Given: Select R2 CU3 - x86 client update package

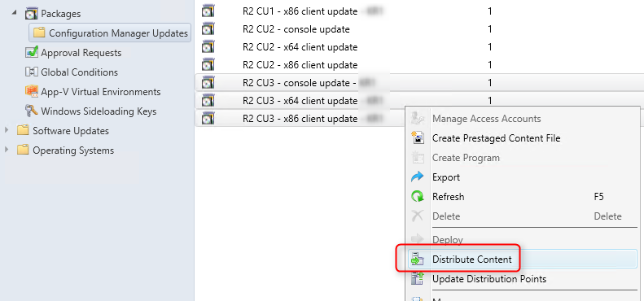Looking at the screenshot, I should (300, 119).
